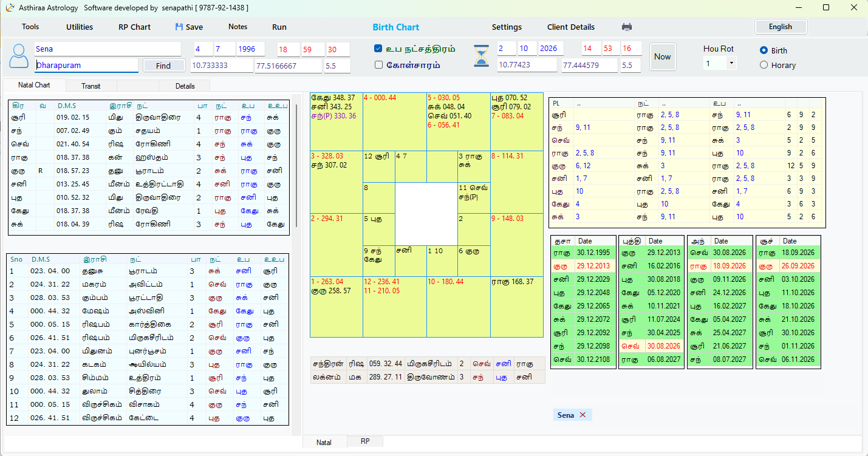Screen dimensions: 868x456
Task: Click the transit longitude field 77.444579
Action: (590, 65)
